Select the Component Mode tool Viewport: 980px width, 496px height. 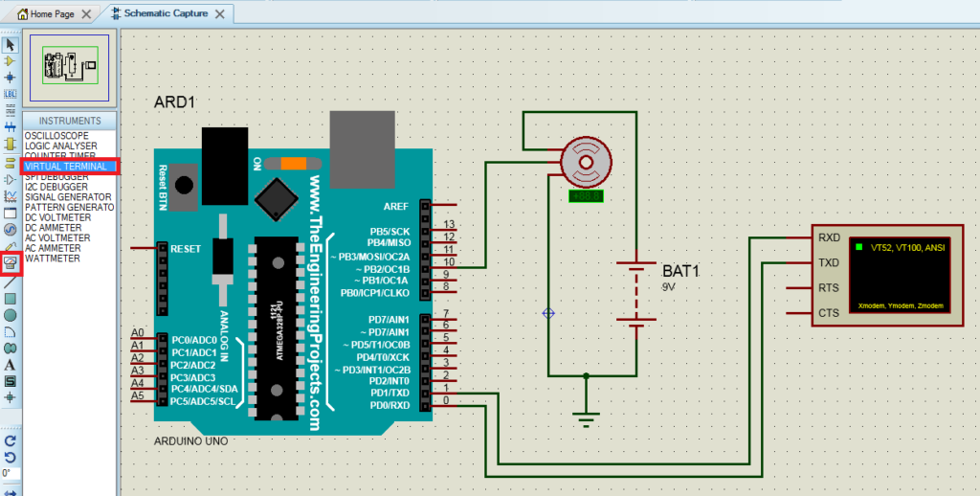(x=11, y=60)
